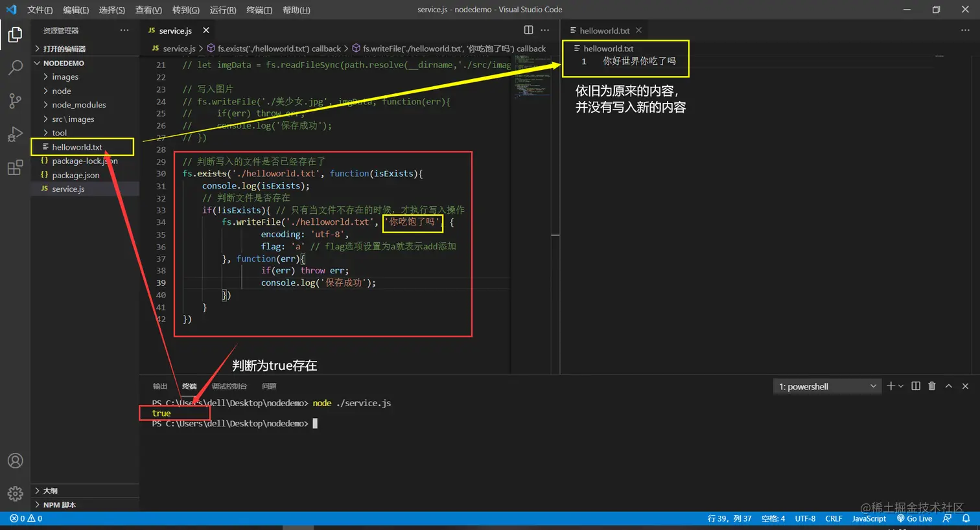
Task: Click the feedback icon in status bar
Action: 948,518
